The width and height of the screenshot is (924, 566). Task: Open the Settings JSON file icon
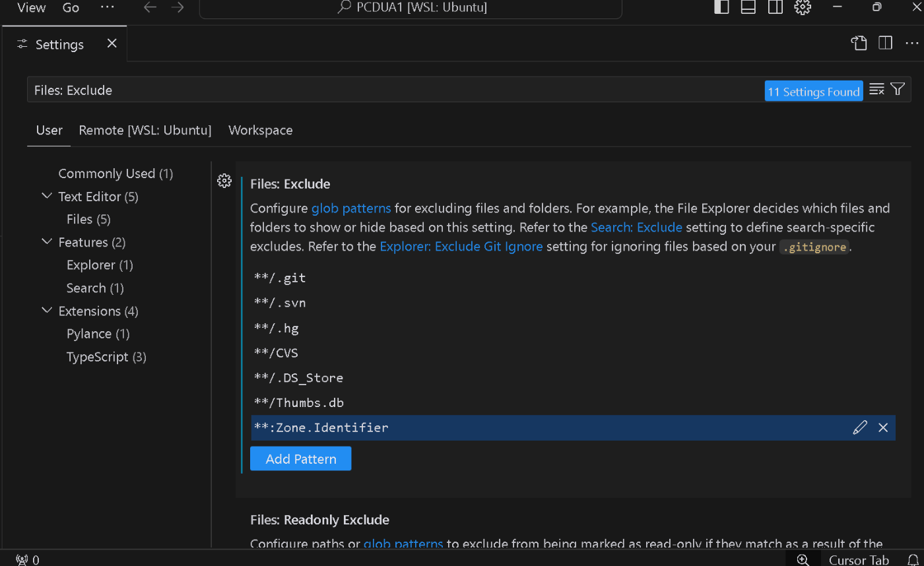[x=859, y=43]
